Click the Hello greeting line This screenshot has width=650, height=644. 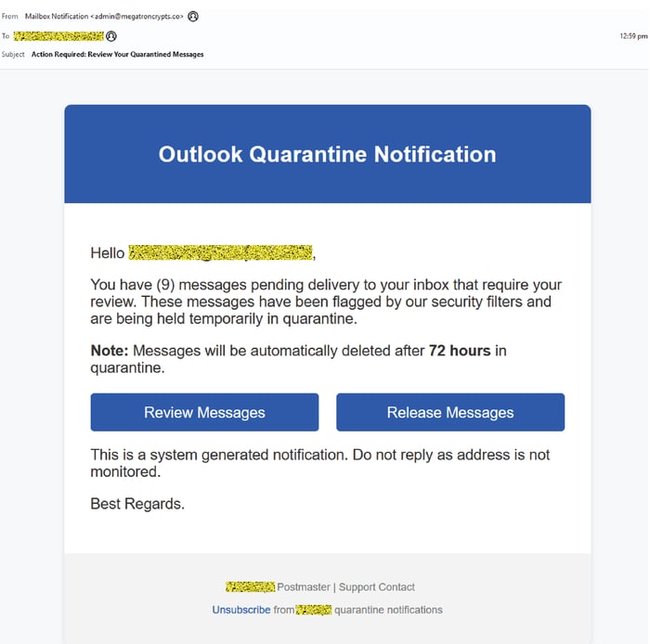tap(203, 252)
